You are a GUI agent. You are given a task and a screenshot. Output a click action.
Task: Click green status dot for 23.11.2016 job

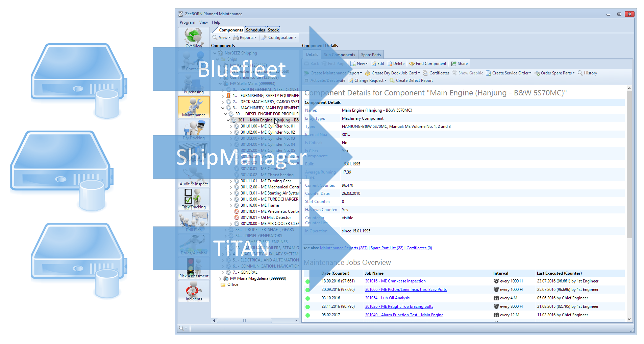(x=307, y=307)
